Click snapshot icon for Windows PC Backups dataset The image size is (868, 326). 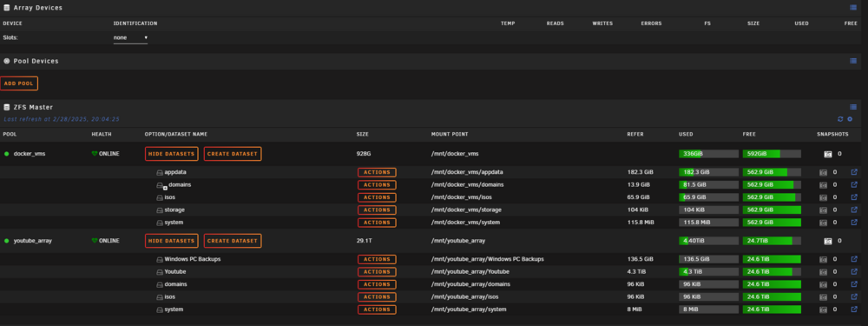point(823,259)
